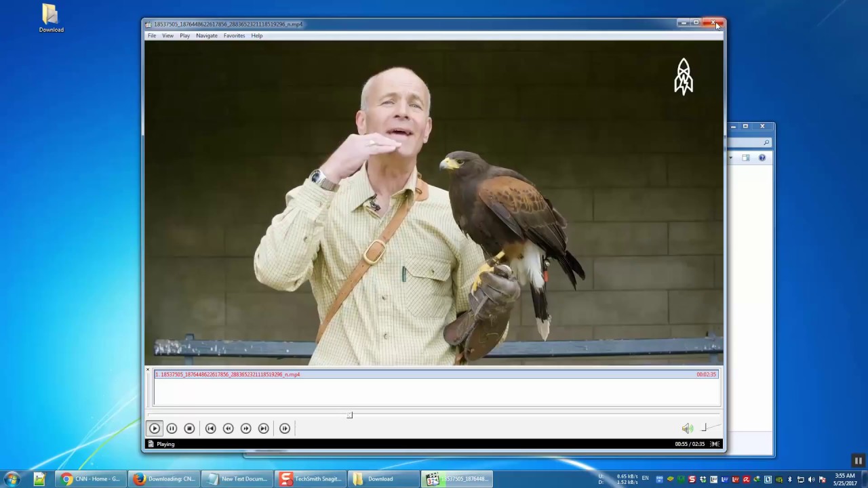Screen dimensions: 868x488
Task: Expand the Explorer view options dropdown arrow
Action: (731, 158)
